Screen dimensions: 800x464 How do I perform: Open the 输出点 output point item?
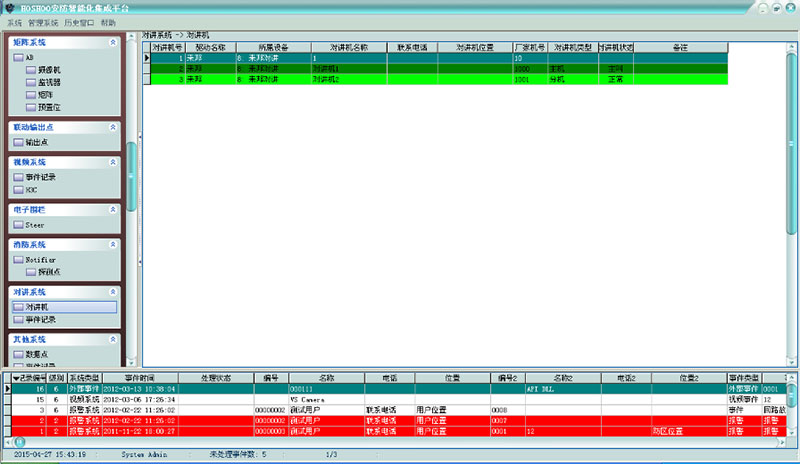(36, 142)
